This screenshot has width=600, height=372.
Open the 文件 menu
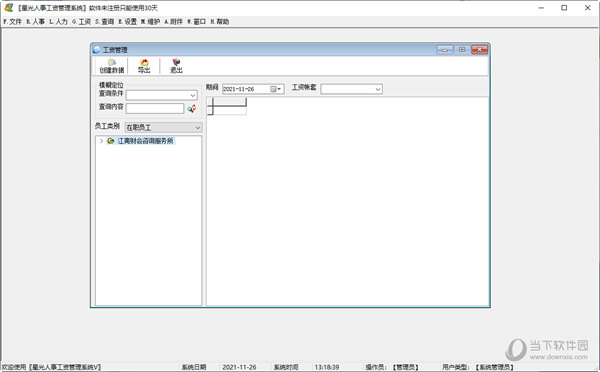click(13, 22)
